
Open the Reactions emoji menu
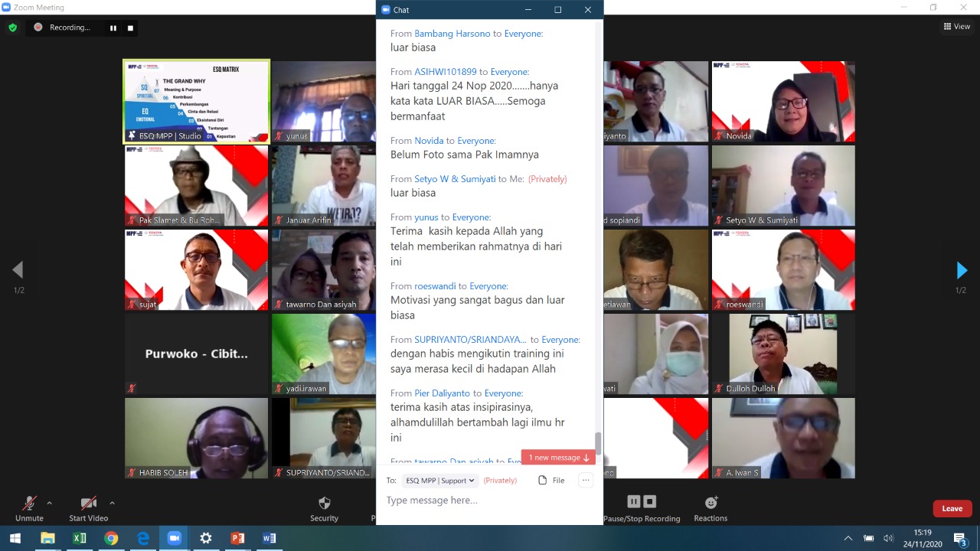[x=710, y=503]
